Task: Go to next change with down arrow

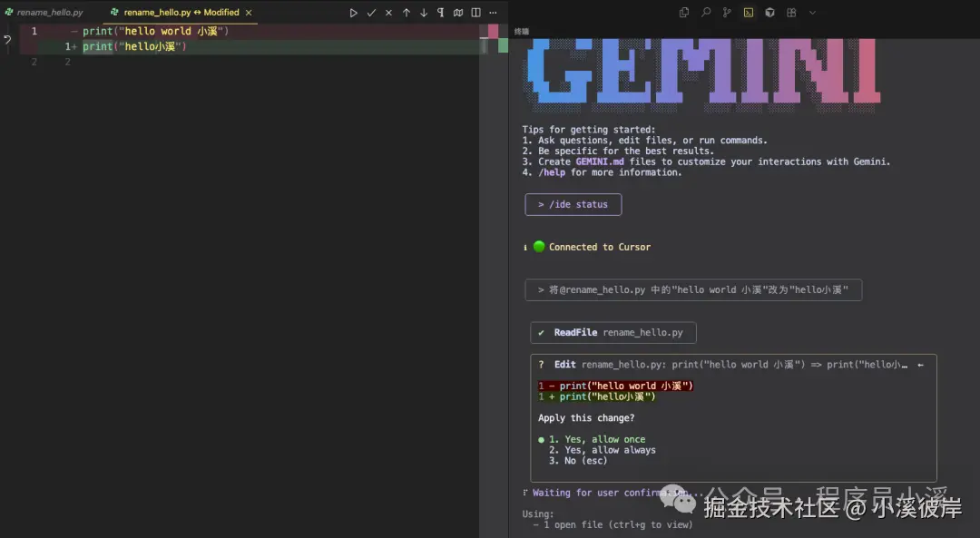Action: tap(424, 13)
